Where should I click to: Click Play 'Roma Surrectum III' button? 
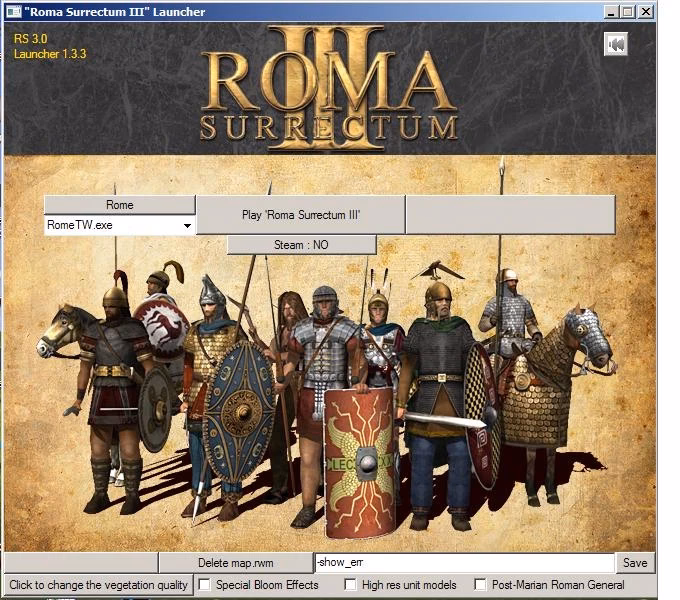[x=301, y=215]
